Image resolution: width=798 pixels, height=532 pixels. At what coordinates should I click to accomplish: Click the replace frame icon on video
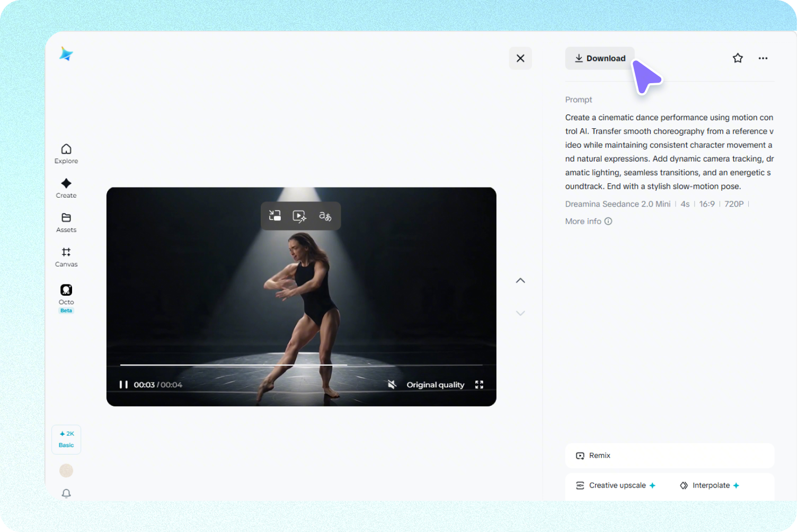click(x=275, y=216)
